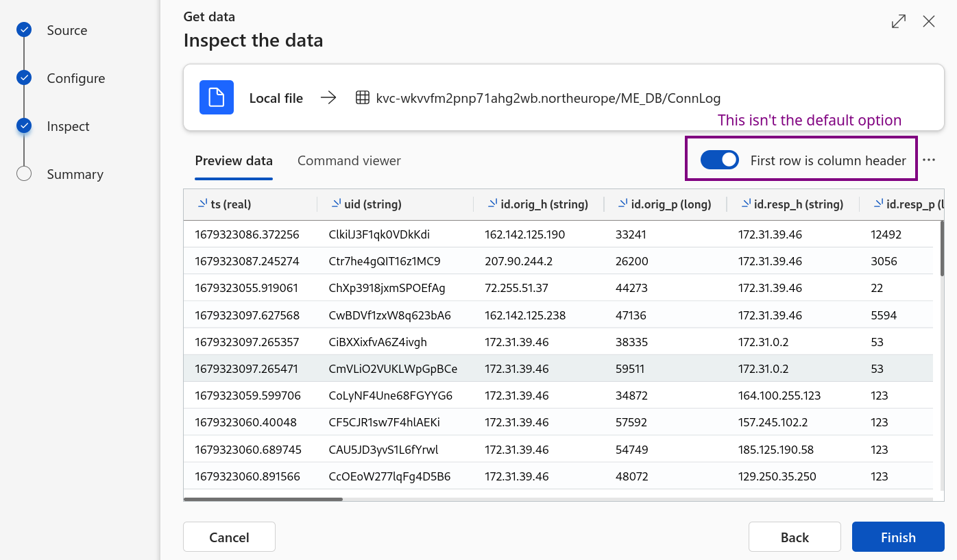The height and width of the screenshot is (560, 957).
Task: Click the Configure step checkmark
Action: click(24, 77)
